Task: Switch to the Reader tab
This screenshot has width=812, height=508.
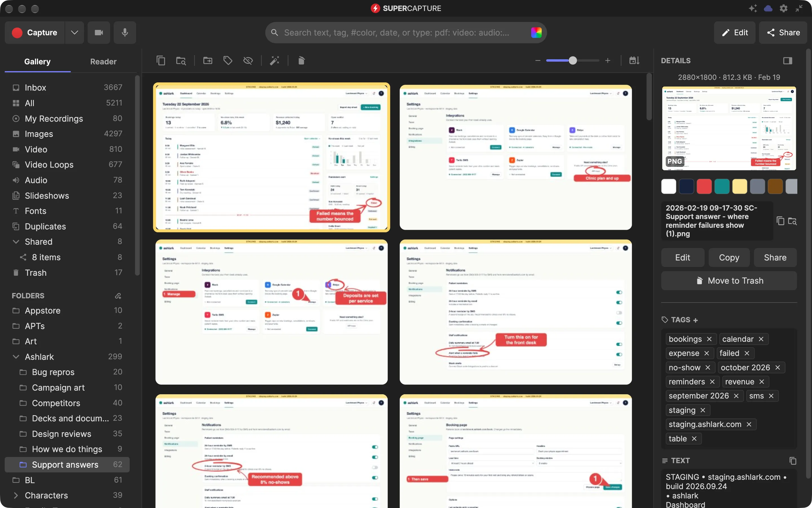Action: (103, 62)
